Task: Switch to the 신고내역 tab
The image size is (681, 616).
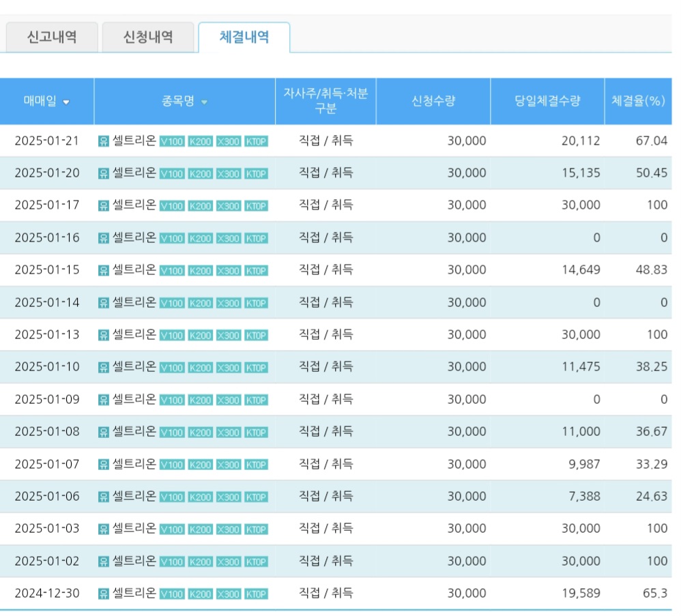Action: coord(52,38)
